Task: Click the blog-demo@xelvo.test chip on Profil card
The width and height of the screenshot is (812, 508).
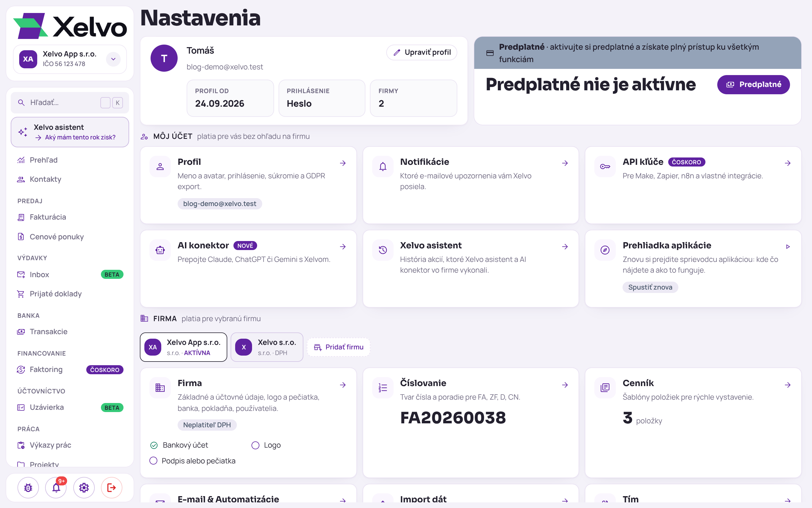Action: pos(219,203)
